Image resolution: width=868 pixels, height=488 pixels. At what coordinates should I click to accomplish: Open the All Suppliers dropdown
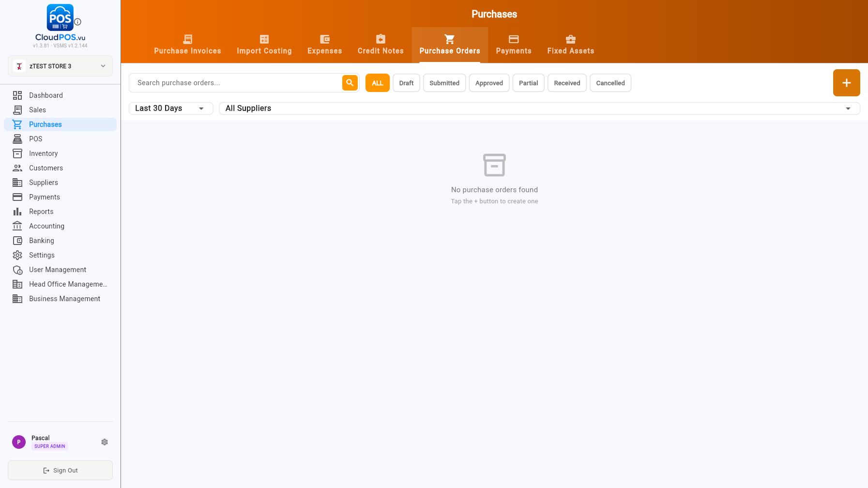pos(539,108)
